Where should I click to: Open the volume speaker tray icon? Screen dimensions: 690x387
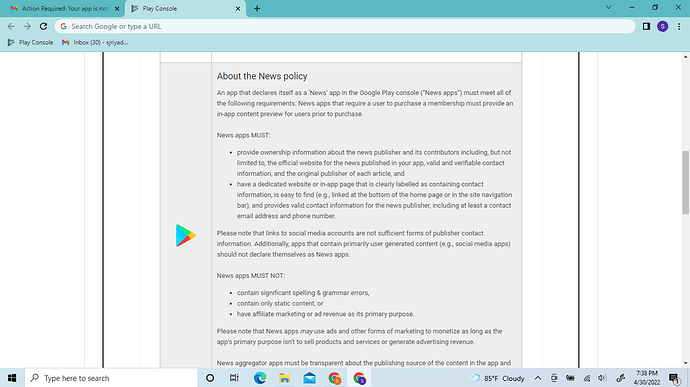(602, 378)
